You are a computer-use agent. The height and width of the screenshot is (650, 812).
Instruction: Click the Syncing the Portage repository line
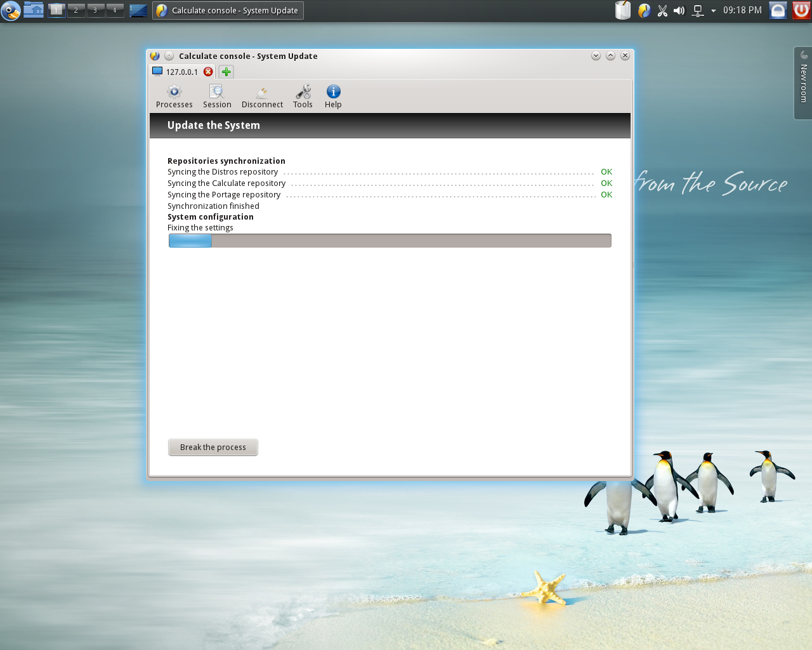(x=390, y=195)
